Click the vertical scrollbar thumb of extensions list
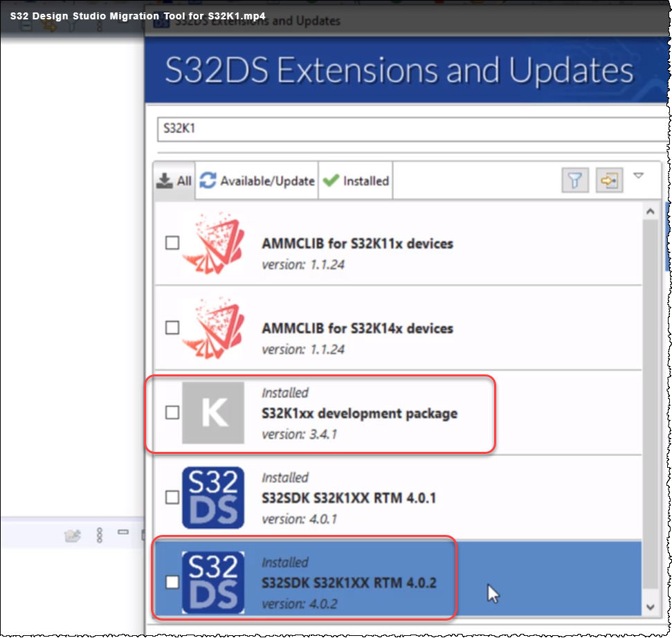This screenshot has height=638, width=672. pos(650,403)
